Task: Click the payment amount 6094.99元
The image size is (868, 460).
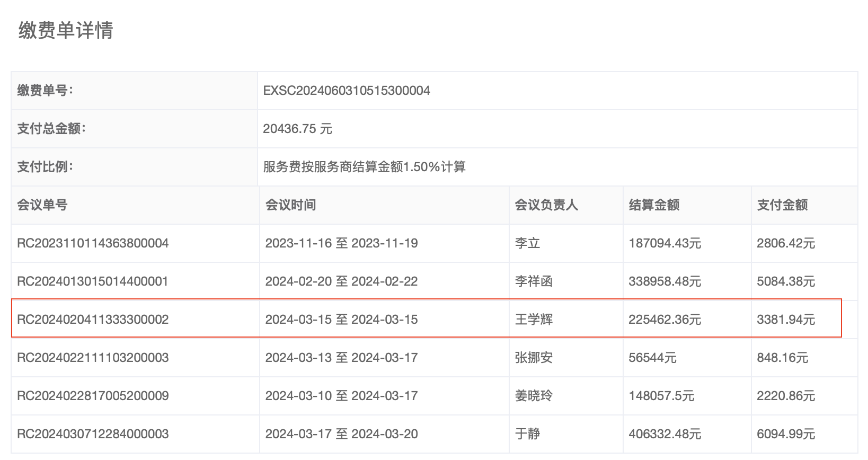Action: pyautogui.click(x=785, y=434)
